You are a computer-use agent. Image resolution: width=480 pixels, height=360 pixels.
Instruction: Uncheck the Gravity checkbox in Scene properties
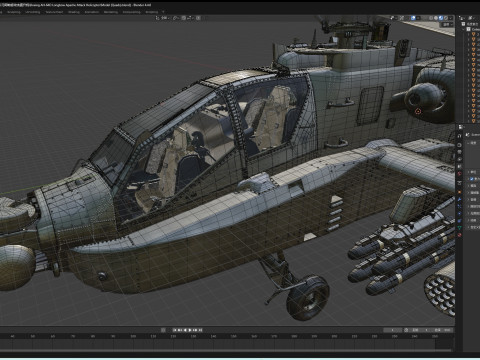coord(472,179)
